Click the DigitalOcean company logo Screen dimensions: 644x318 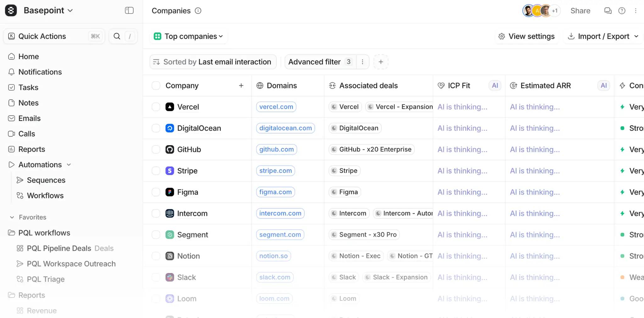click(170, 128)
